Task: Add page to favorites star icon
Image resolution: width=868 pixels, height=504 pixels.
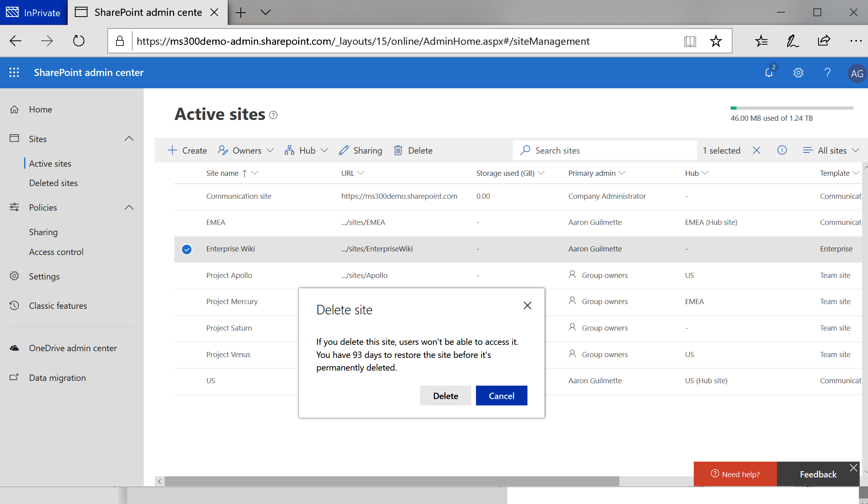Action: pos(716,41)
